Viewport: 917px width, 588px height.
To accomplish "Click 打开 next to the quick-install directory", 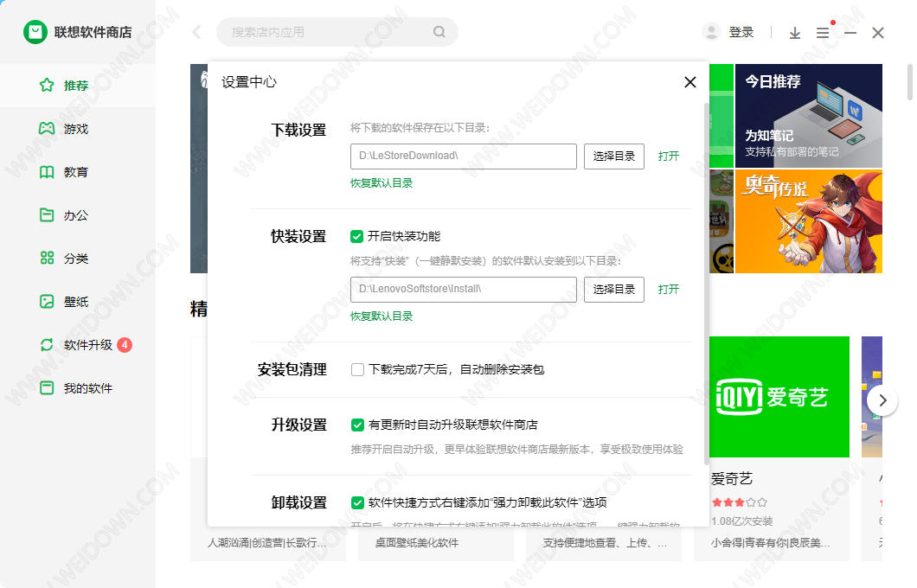I will coord(669,290).
